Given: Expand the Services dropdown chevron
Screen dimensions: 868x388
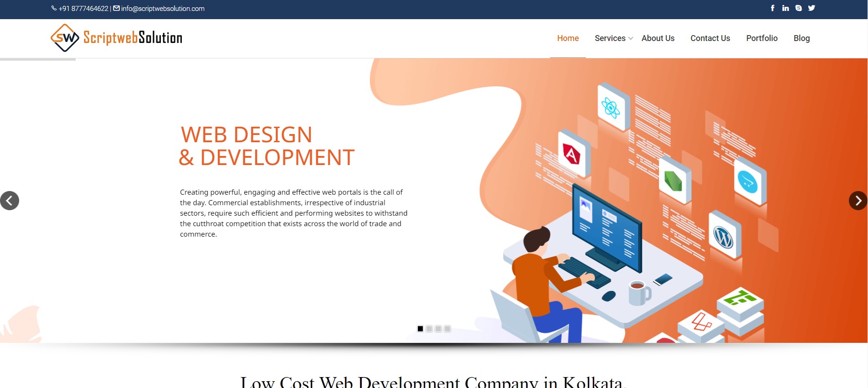Looking at the screenshot, I should coord(631,39).
